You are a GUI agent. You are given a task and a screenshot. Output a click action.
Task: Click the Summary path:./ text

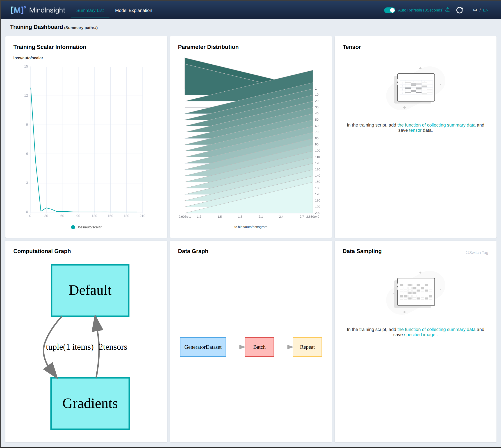pos(81,28)
